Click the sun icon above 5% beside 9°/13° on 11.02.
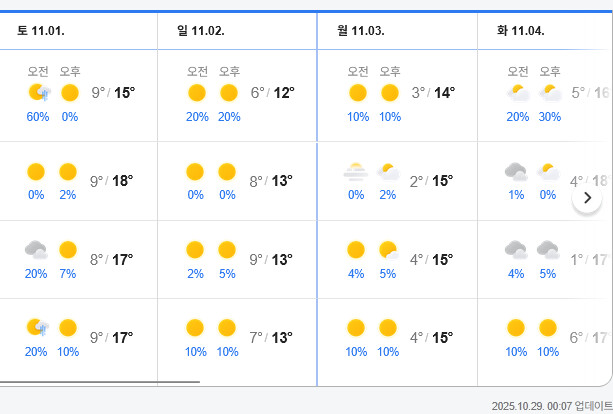 227,250
